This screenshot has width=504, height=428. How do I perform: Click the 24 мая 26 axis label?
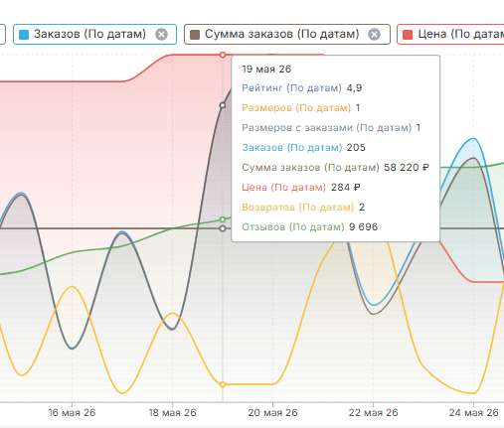(x=473, y=413)
